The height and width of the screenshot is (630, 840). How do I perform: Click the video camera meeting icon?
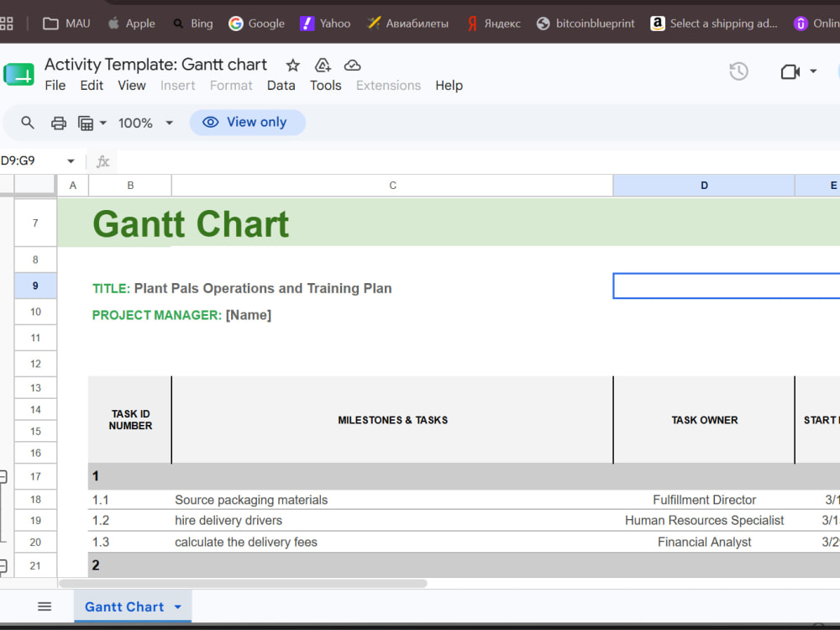pos(790,71)
